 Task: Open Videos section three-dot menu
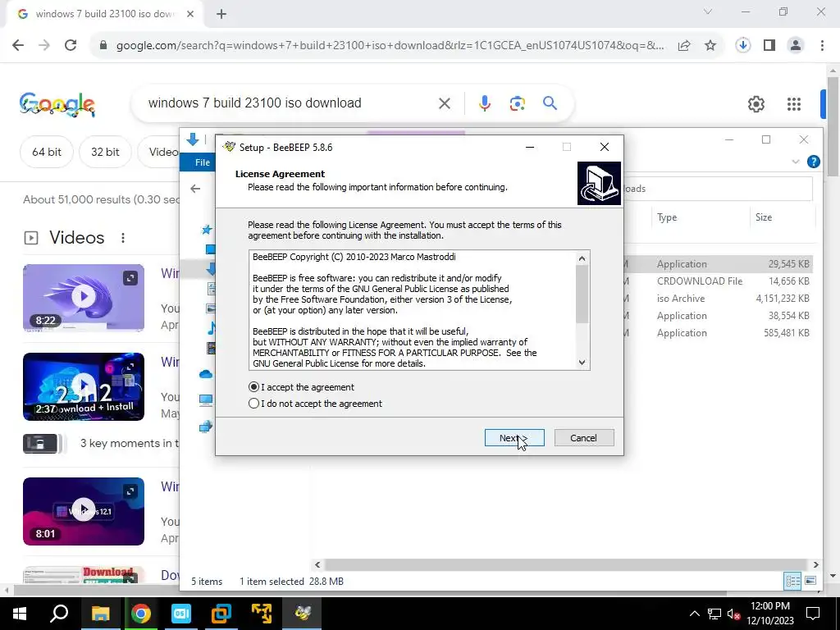[123, 237]
